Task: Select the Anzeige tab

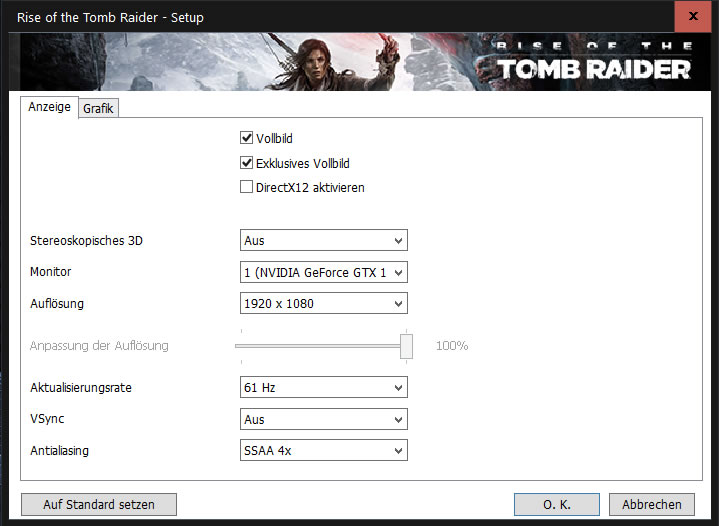Action: tap(50, 107)
